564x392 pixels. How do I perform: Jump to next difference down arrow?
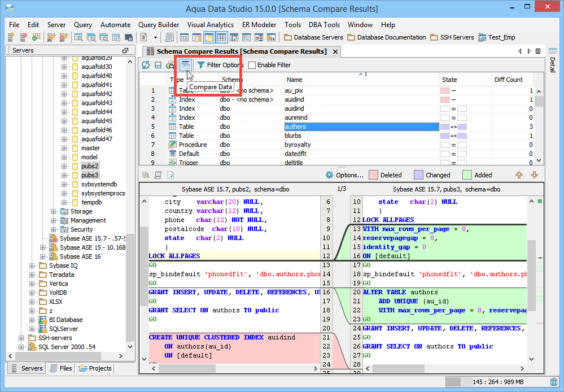point(535,175)
